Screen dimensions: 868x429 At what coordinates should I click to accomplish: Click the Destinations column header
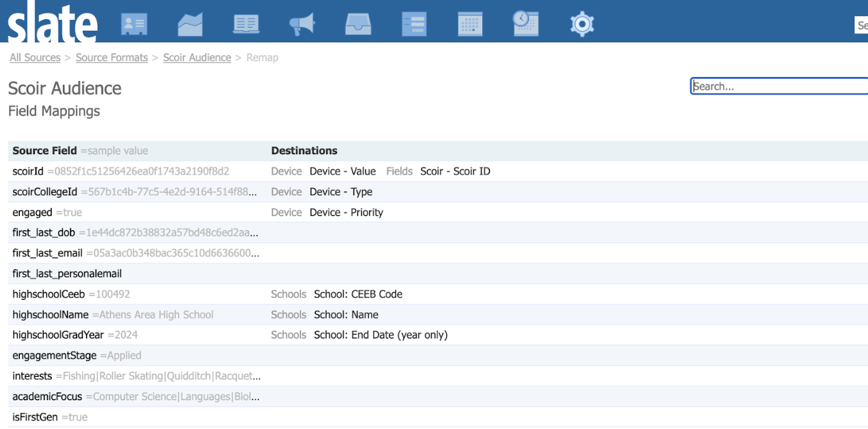pos(304,151)
